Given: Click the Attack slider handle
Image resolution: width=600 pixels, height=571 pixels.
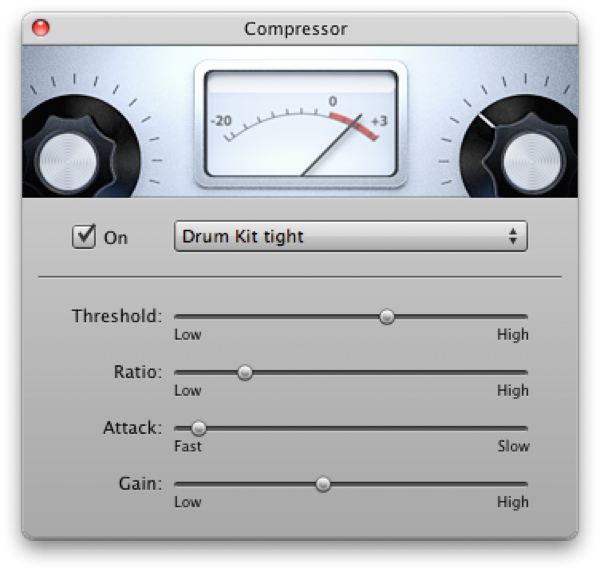Looking at the screenshot, I should pyautogui.click(x=199, y=428).
